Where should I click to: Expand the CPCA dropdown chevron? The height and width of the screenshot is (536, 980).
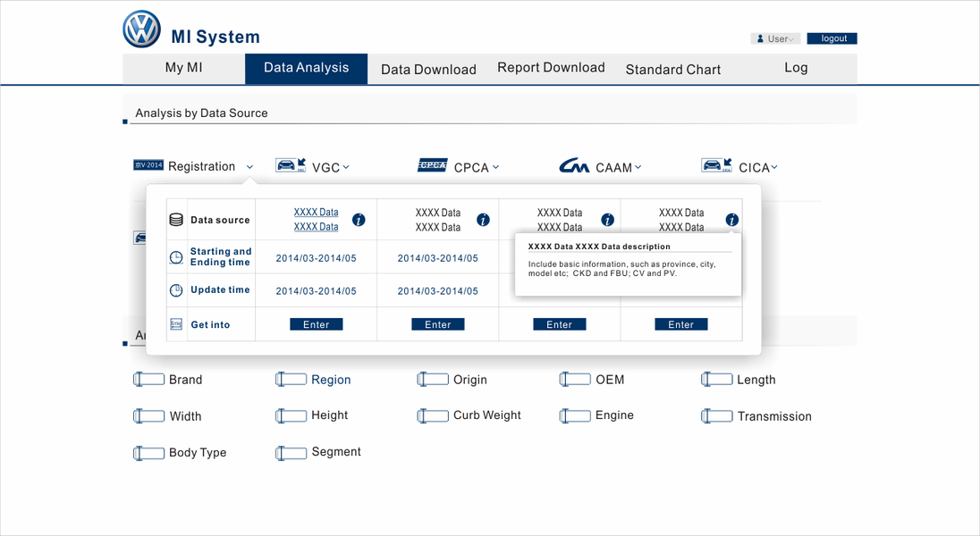point(495,167)
